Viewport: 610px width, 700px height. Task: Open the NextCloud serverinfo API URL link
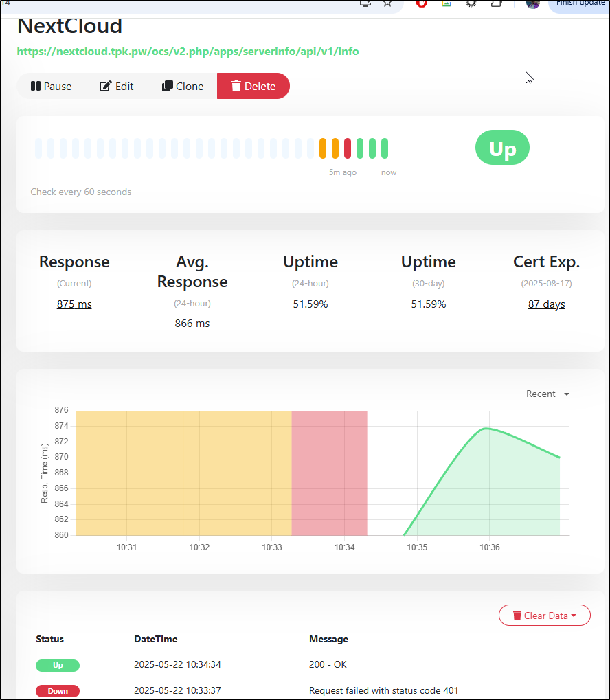click(188, 52)
